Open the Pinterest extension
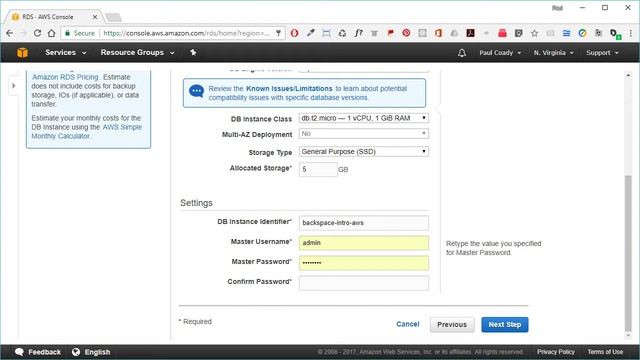Viewport: 640px width, 360px height. point(406,33)
